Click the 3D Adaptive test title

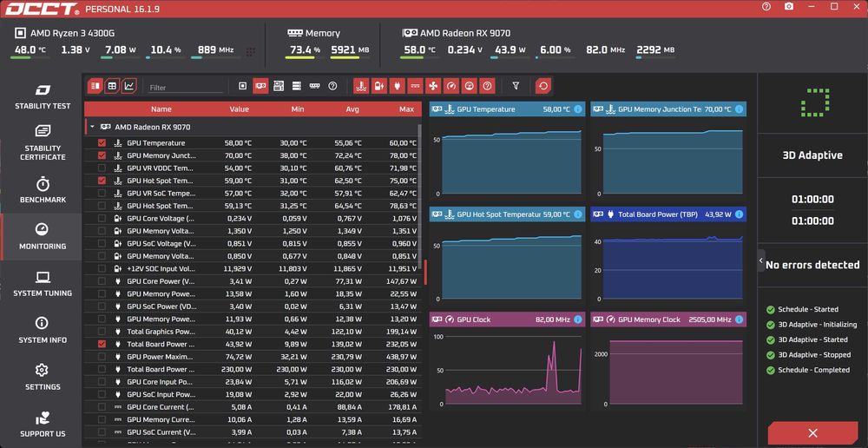point(812,155)
